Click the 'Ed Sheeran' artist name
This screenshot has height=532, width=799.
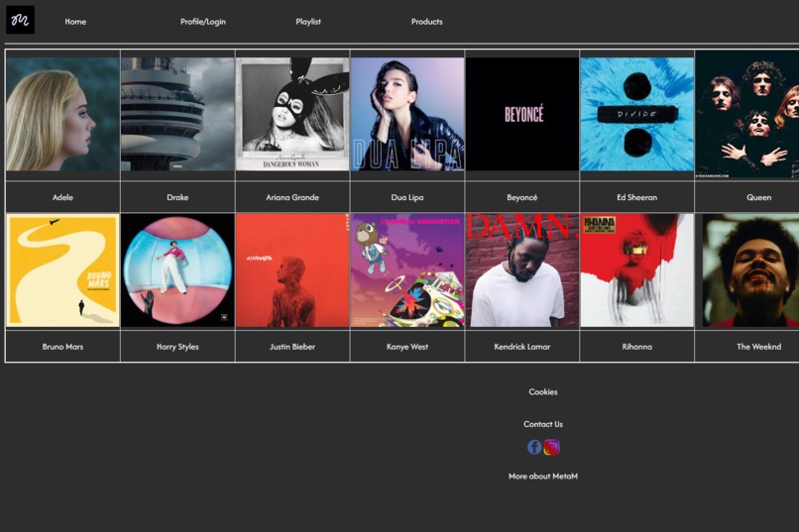637,197
